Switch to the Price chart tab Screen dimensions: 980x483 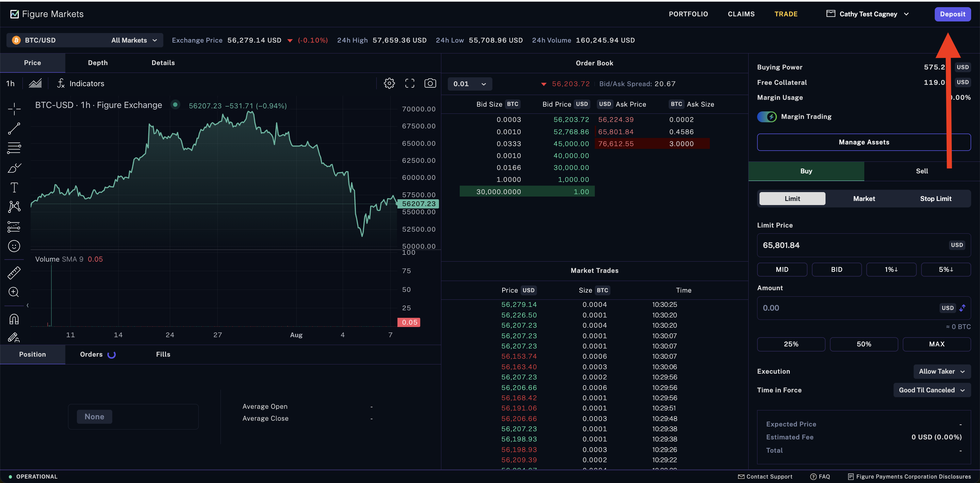pos(33,63)
